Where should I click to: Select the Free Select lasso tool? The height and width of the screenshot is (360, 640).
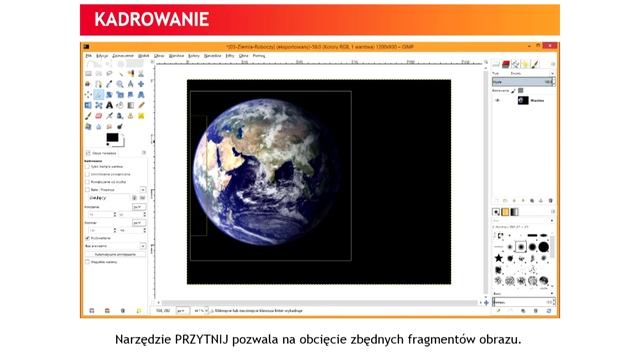(x=109, y=74)
